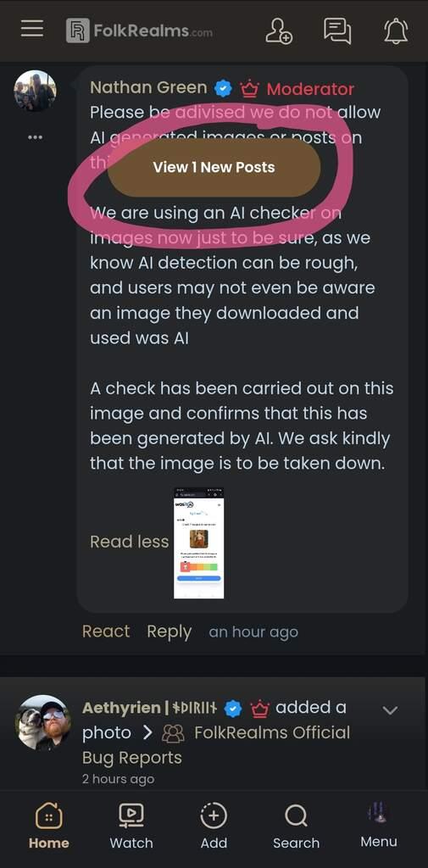Open the Add tab
428x868 pixels.
214,826
